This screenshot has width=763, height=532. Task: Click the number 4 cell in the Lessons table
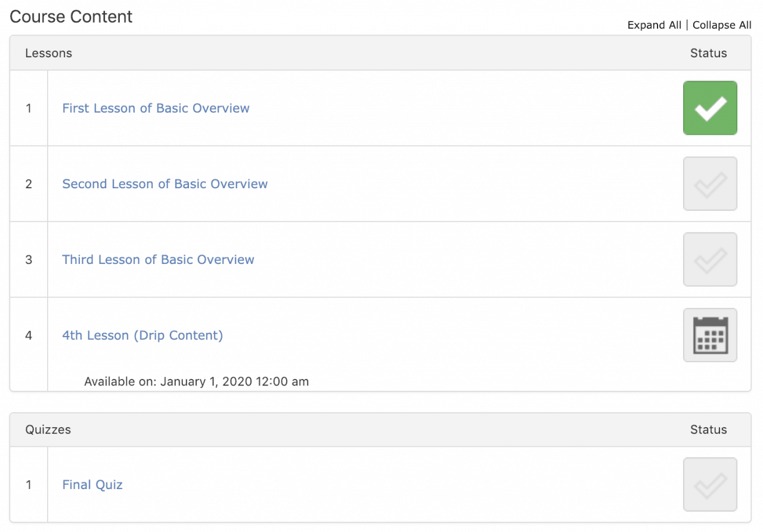pos(29,335)
